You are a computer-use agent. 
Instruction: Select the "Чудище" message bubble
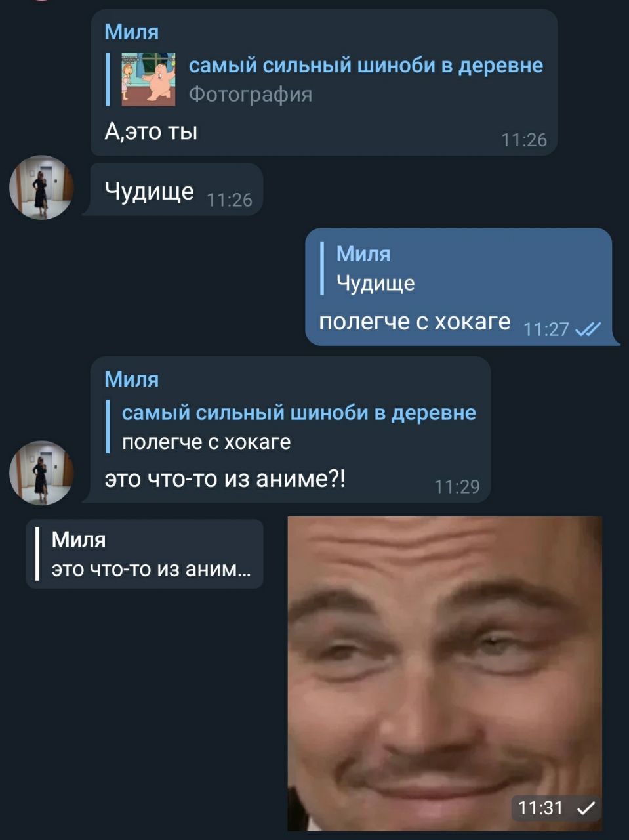tap(173, 190)
